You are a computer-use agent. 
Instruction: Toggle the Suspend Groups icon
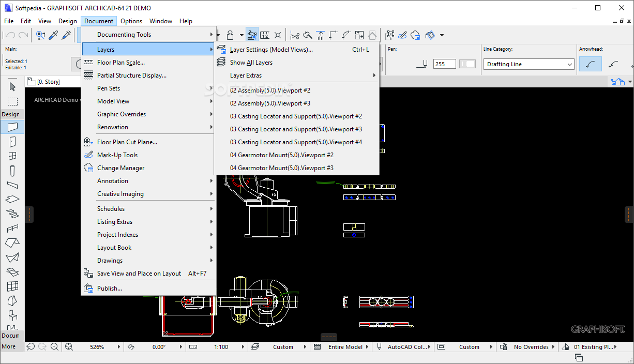click(x=389, y=35)
